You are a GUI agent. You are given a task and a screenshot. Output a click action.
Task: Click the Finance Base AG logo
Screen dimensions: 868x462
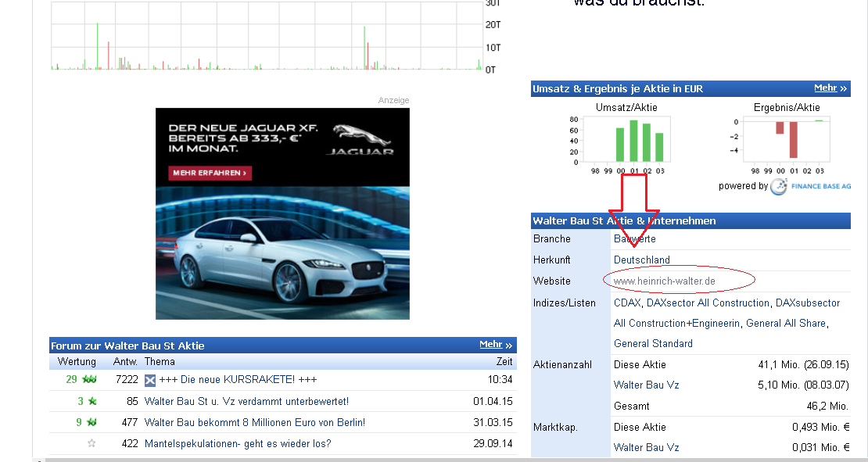pos(811,187)
